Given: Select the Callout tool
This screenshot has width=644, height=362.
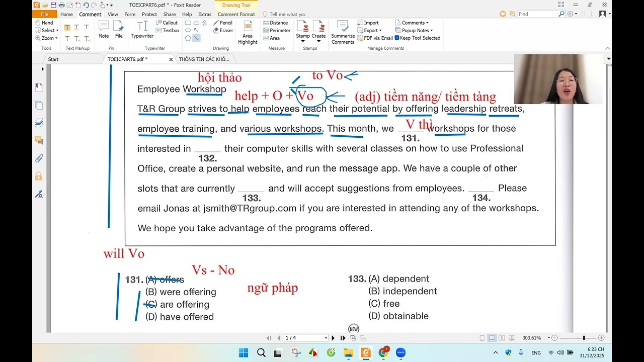Looking at the screenshot, I should tap(167, 23).
